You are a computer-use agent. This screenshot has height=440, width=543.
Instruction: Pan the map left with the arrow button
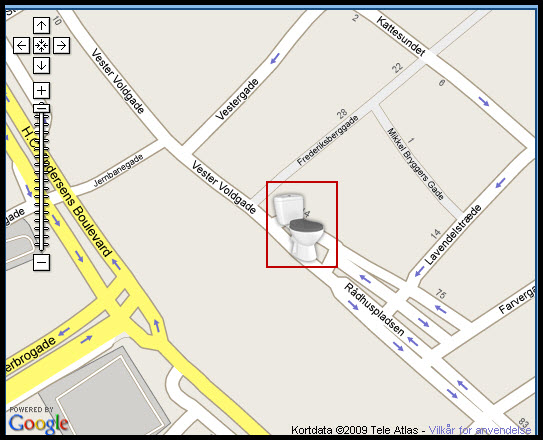click(21, 45)
